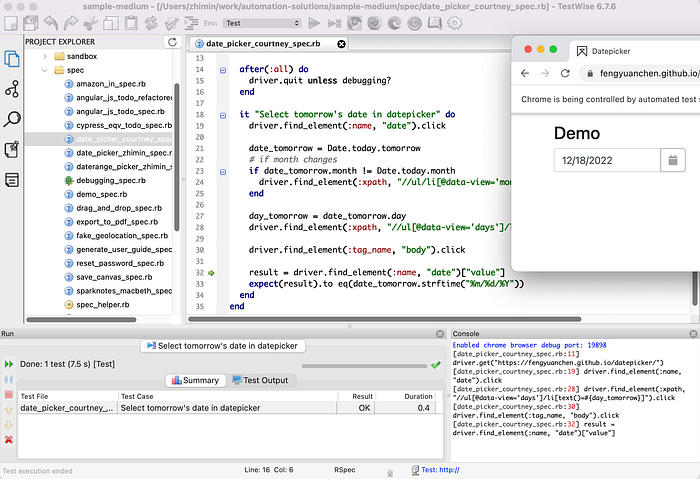Open amazon_in_spec.rb file
The width and height of the screenshot is (700, 479).
coord(111,84)
